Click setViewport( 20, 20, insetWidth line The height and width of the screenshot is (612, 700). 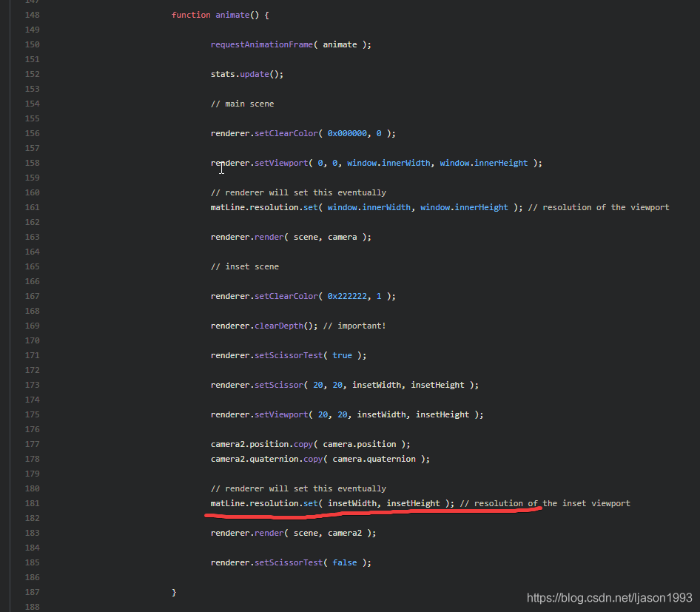[347, 414]
